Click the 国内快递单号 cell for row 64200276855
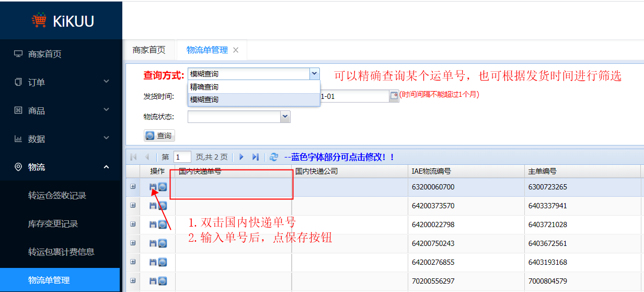Image resolution: width=644 pixels, height=292 pixels. tap(233, 262)
